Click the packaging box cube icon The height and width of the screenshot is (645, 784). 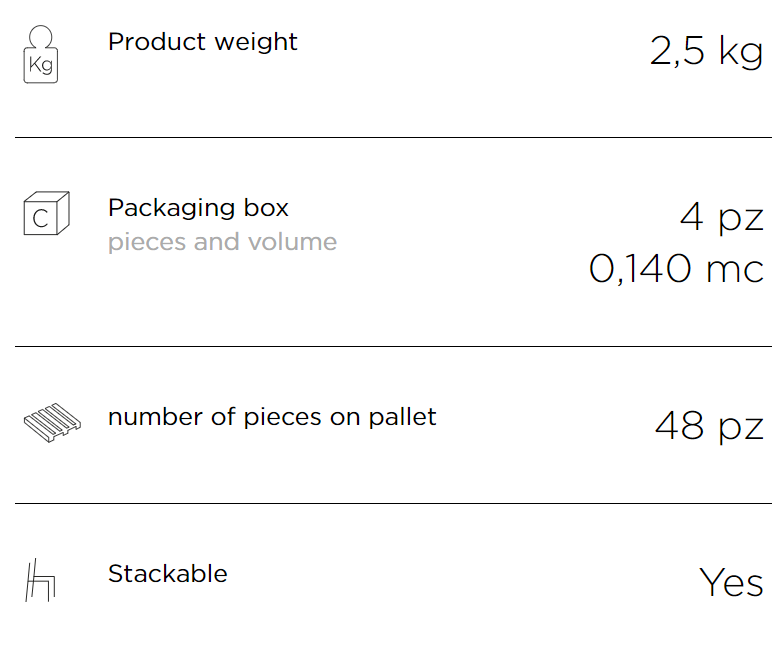click(46, 213)
